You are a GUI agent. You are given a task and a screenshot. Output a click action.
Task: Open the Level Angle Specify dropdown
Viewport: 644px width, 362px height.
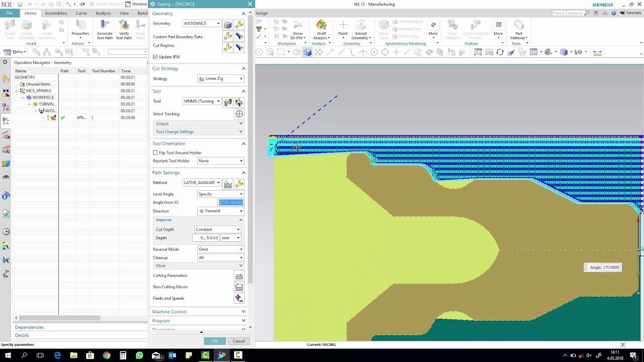pos(220,194)
